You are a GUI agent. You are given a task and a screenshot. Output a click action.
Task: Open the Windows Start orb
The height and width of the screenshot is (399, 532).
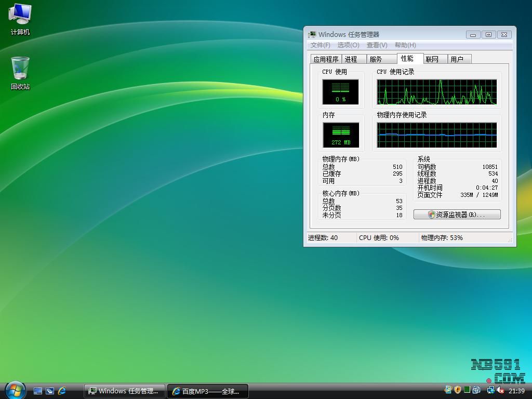tap(15, 390)
